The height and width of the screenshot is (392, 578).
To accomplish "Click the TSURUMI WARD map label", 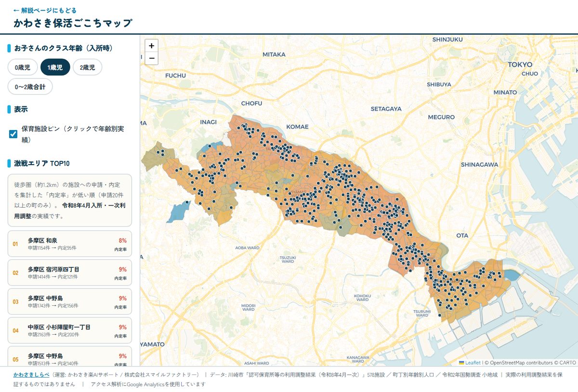I will click(421, 313).
